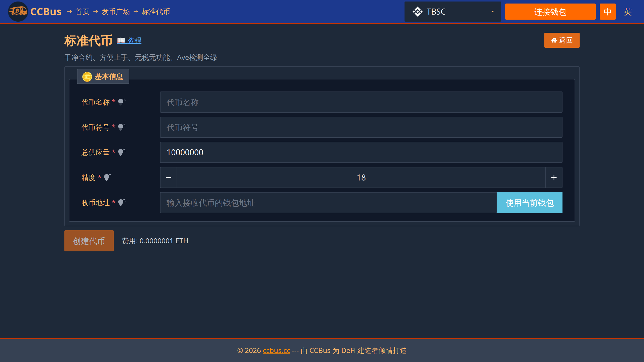Open 发币广场 breadcrumb item

point(115,12)
